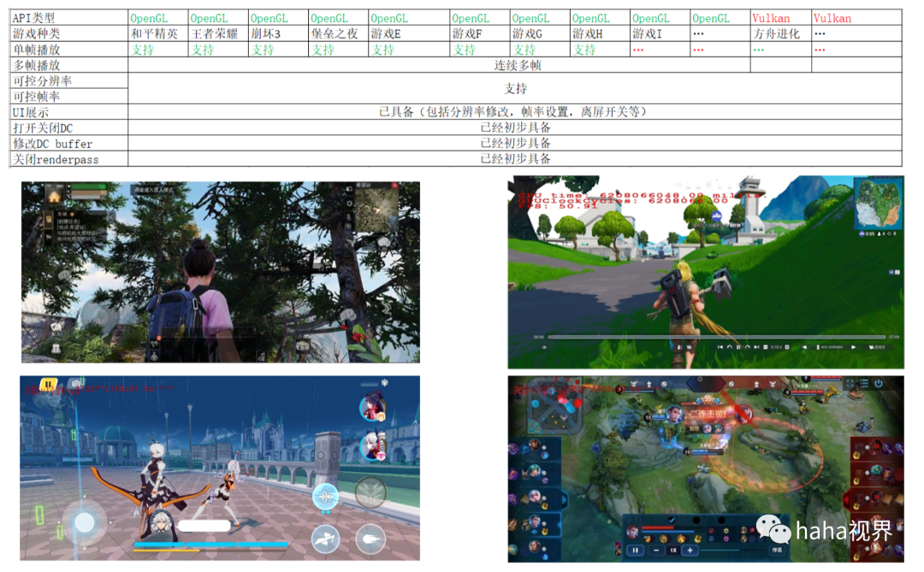
Task: Click the 多帧播放 row header
Action: tap(69, 65)
